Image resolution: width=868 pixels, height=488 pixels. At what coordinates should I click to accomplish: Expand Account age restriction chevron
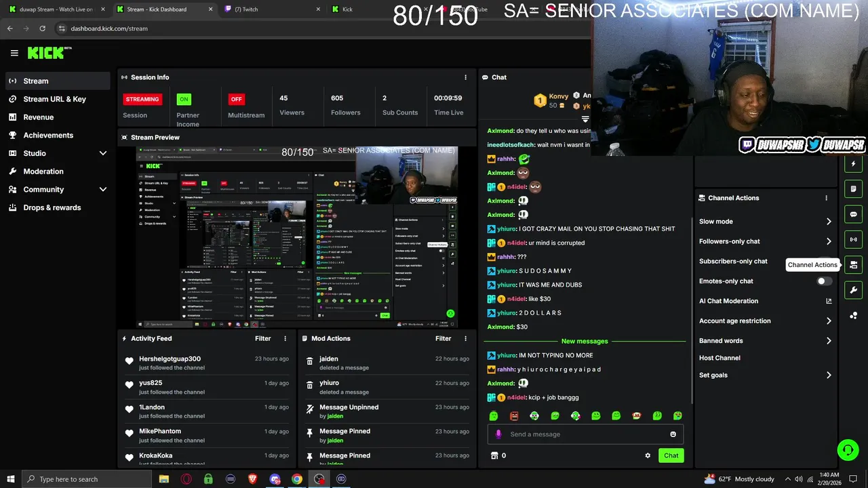[x=828, y=321]
